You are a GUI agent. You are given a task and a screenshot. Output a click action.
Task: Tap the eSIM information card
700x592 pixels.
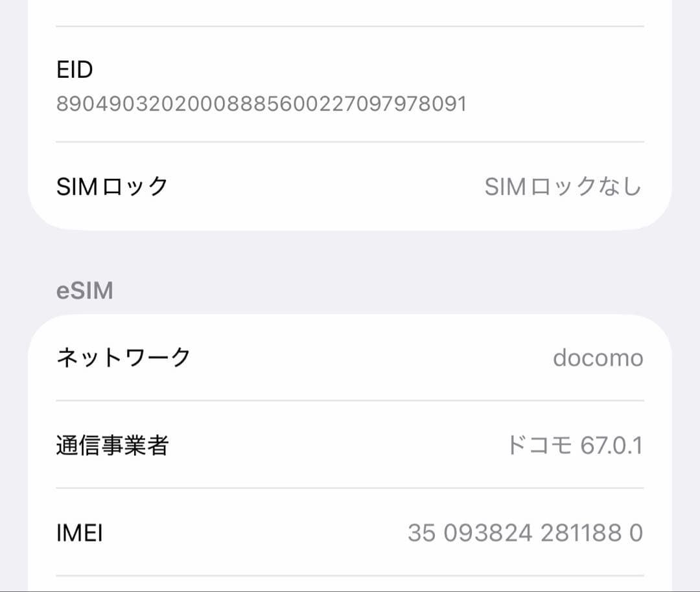click(350, 447)
